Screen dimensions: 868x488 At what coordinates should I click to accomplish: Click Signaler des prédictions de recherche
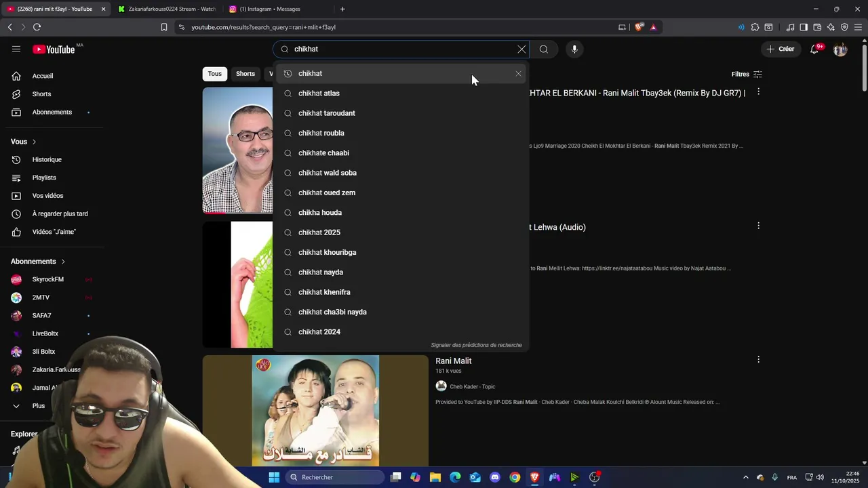tap(476, 345)
